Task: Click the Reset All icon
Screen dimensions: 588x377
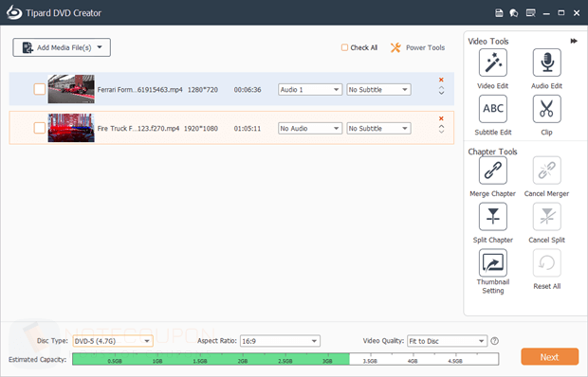Action: [x=547, y=262]
